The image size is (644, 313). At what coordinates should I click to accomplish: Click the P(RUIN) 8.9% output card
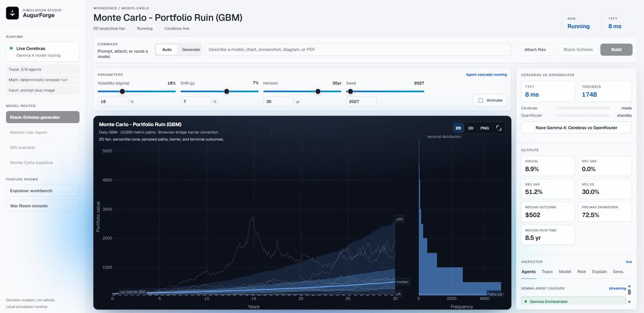pos(548,166)
